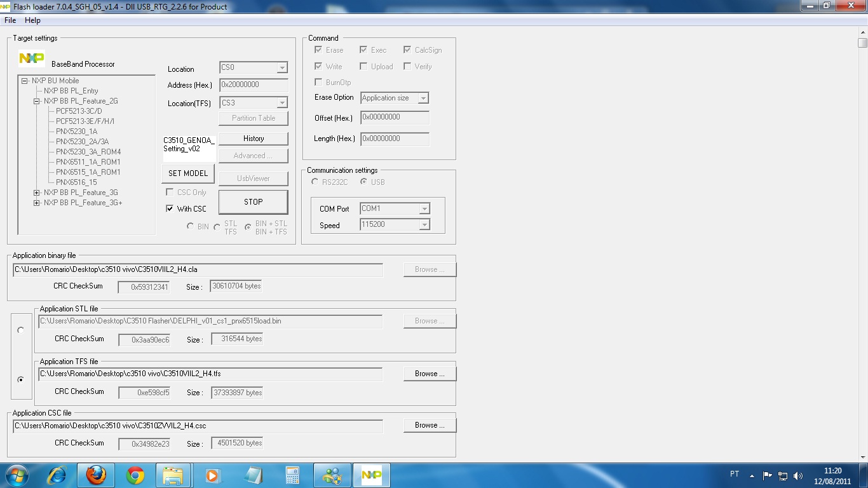The image size is (868, 488).
Task: Toggle the CalcSign checkbox
Action: [x=407, y=50]
